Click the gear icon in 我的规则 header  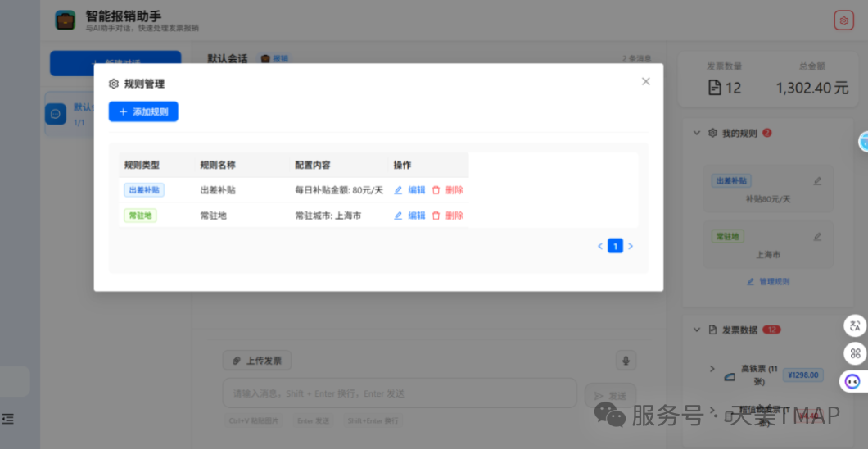(713, 133)
